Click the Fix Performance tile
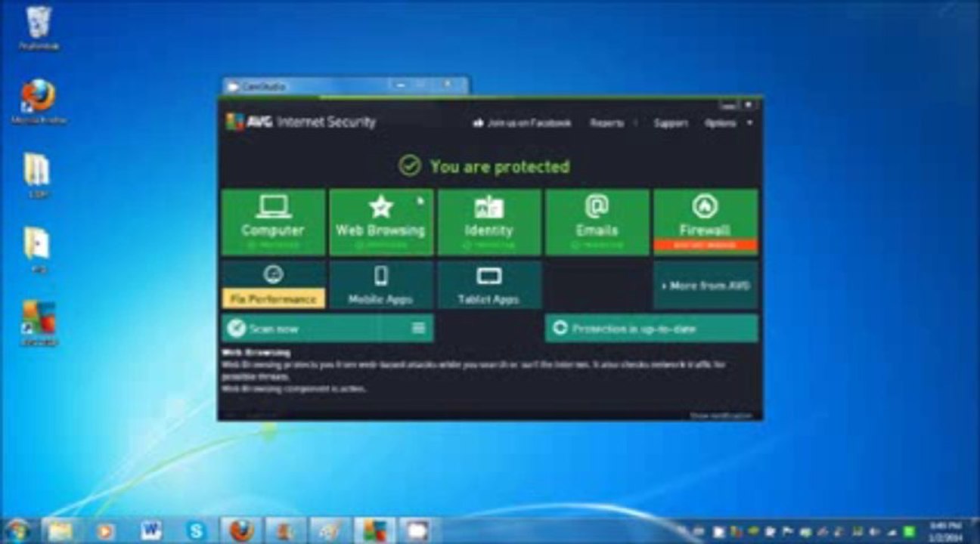The height and width of the screenshot is (544, 980). click(x=273, y=285)
